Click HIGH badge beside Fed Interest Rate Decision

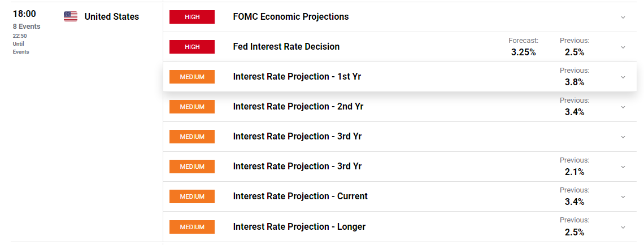[x=192, y=47]
